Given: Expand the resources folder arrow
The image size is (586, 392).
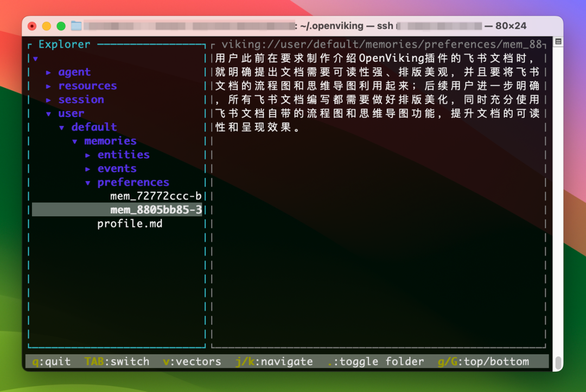Looking at the screenshot, I should 49,86.
